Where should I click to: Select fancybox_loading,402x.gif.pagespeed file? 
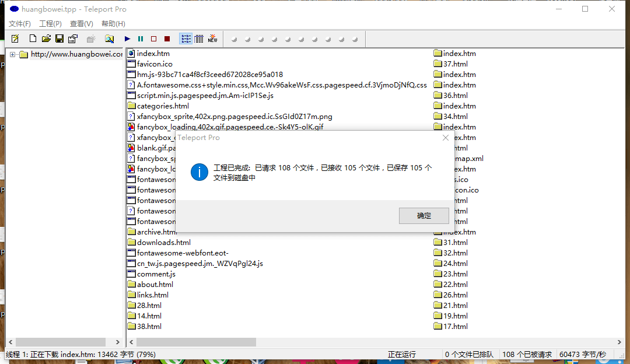pyautogui.click(x=230, y=127)
